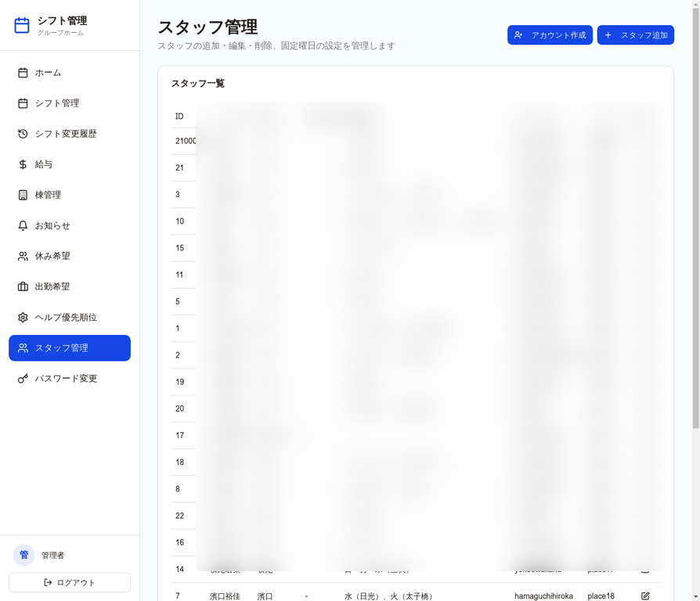The height and width of the screenshot is (601, 700).
Task: Click the gear icon for ヘルプ優先順位
Action: click(23, 317)
